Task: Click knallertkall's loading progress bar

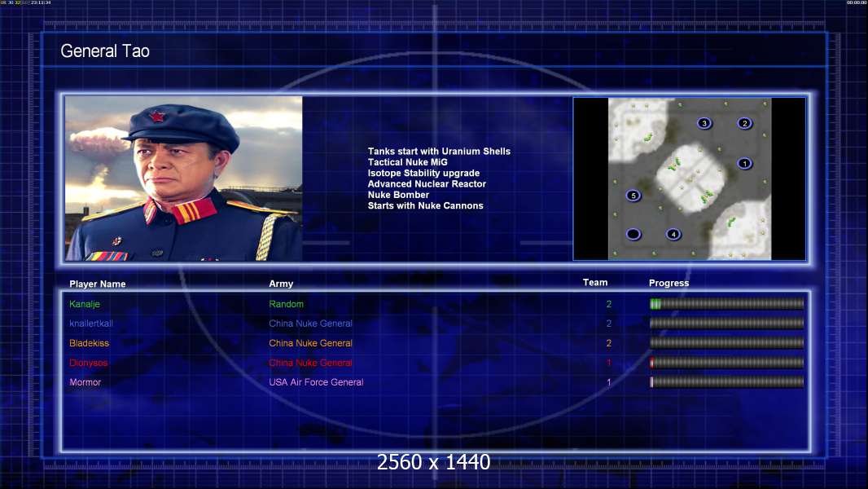Action: pos(727,323)
